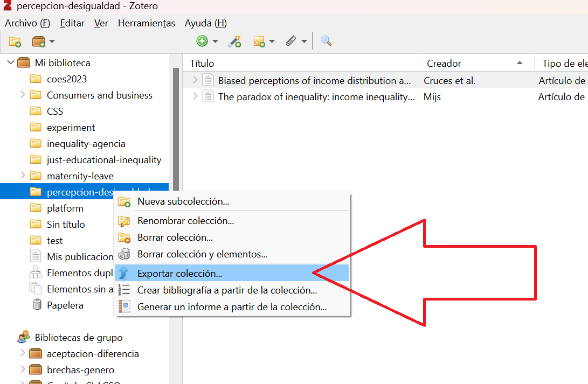Collapse the Mi biblioteca tree
Viewport: 588px width, 384px height.
click(x=11, y=63)
